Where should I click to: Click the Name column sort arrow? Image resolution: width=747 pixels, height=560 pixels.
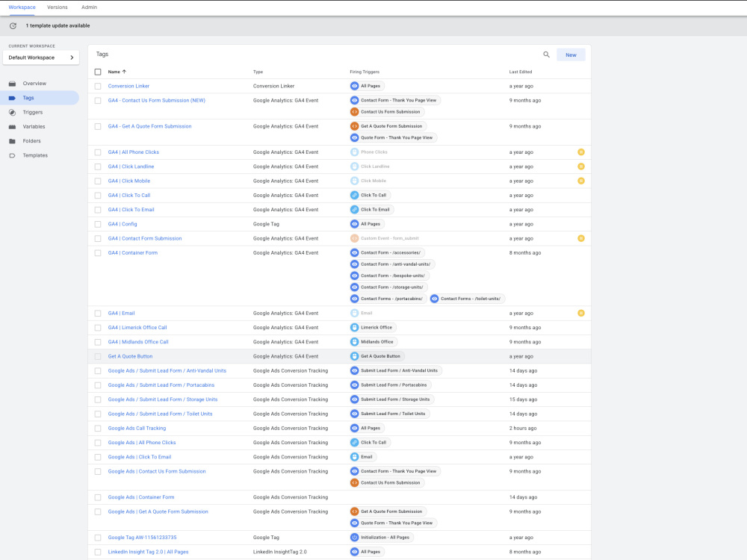pos(124,72)
